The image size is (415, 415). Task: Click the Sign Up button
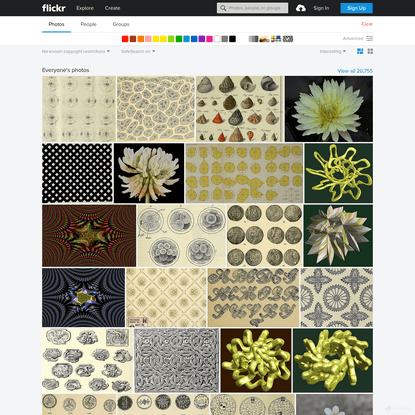pos(356,8)
